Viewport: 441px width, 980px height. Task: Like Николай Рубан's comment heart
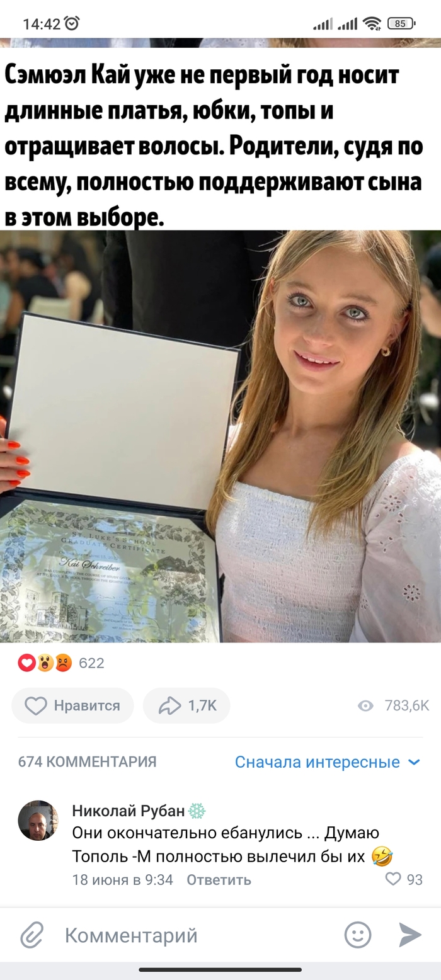tap(393, 879)
